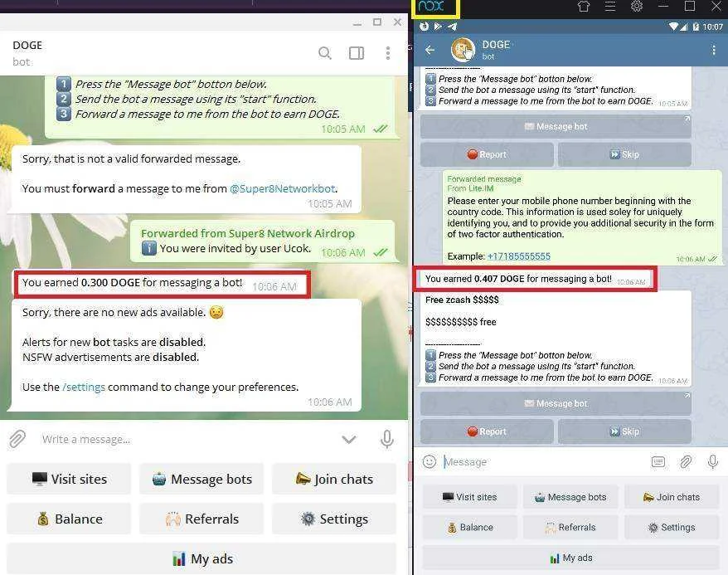Click the Telegram paper-plane notification in the Android status bar
Screen dimensions: 728x575
click(452, 27)
